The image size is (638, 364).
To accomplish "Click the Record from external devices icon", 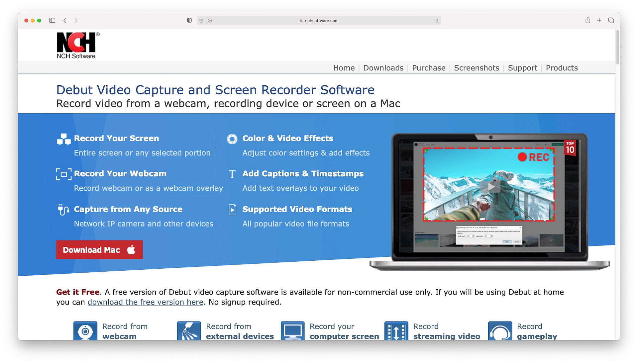I will (189, 331).
